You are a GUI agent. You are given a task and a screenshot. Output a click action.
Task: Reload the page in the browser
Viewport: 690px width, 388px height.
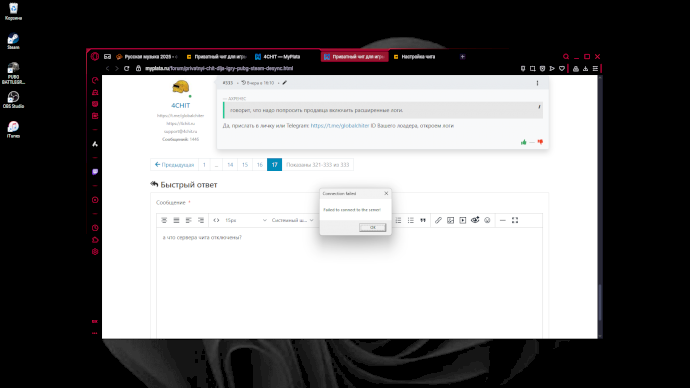[x=127, y=69]
